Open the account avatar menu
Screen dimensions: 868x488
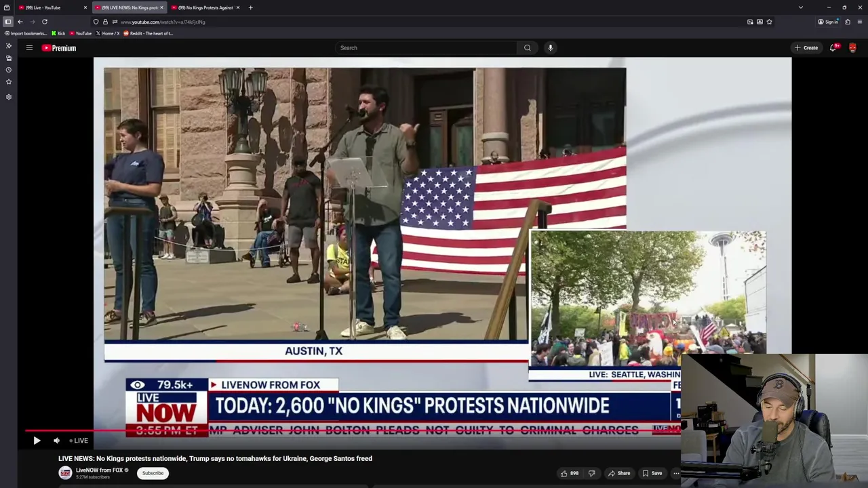[852, 47]
